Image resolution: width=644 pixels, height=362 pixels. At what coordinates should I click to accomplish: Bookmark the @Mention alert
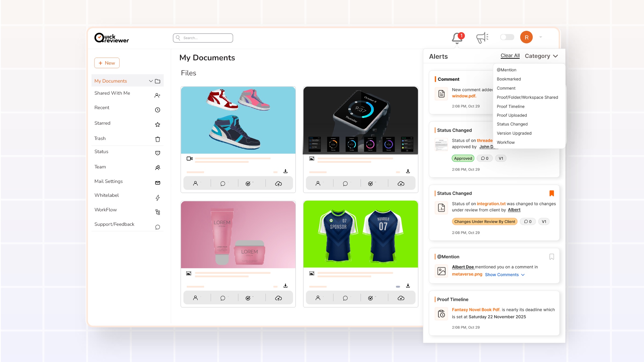(x=552, y=257)
